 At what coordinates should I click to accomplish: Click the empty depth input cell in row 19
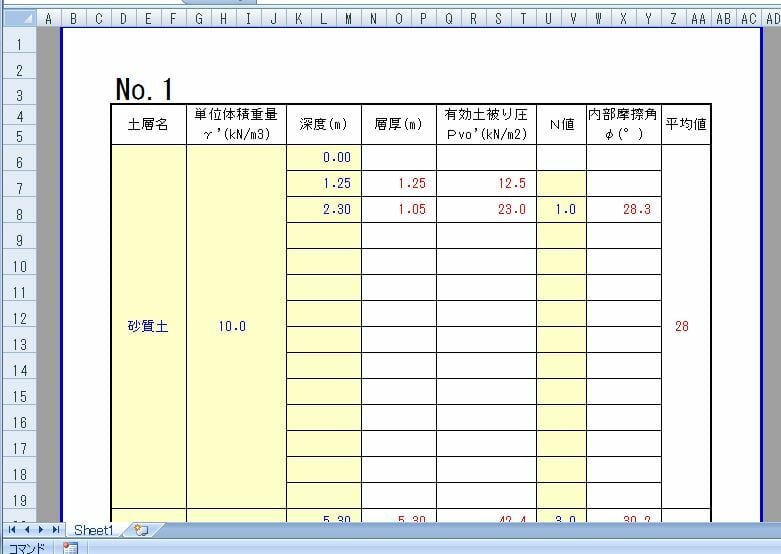(324, 495)
